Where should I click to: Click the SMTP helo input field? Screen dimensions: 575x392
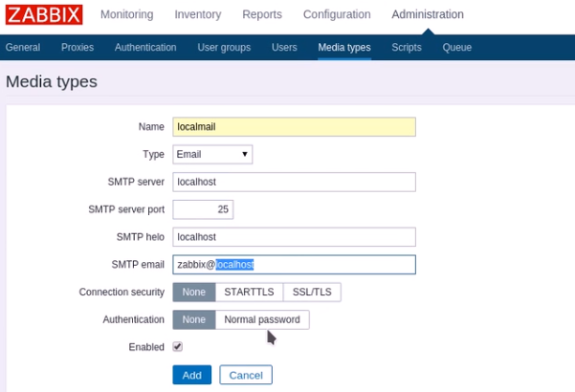pos(294,237)
